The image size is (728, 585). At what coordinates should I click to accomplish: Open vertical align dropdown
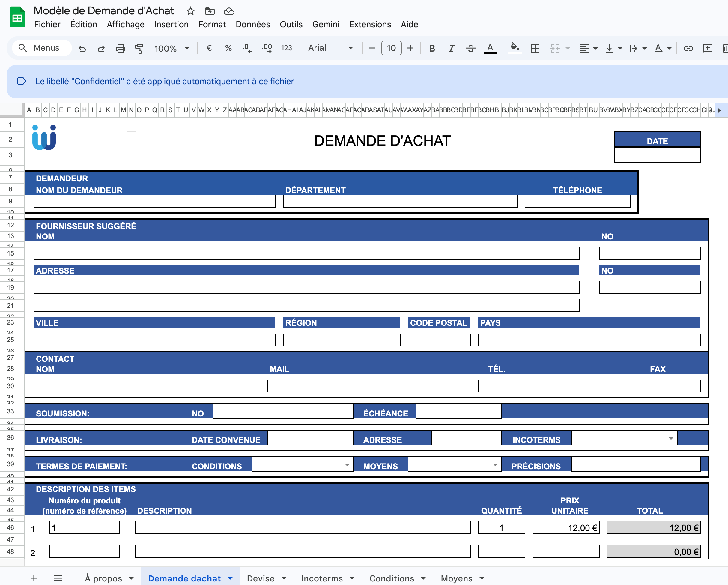click(613, 48)
